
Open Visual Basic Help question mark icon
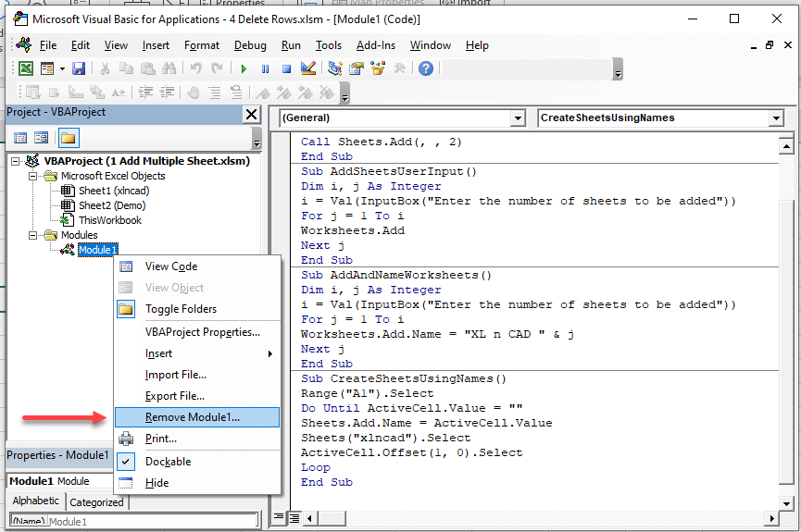coord(426,68)
